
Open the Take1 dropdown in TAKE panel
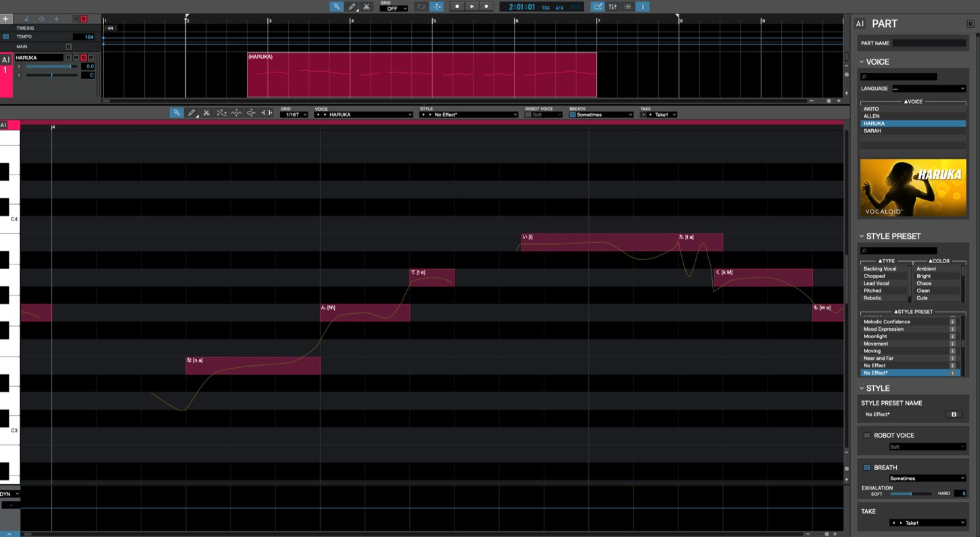pos(927,523)
